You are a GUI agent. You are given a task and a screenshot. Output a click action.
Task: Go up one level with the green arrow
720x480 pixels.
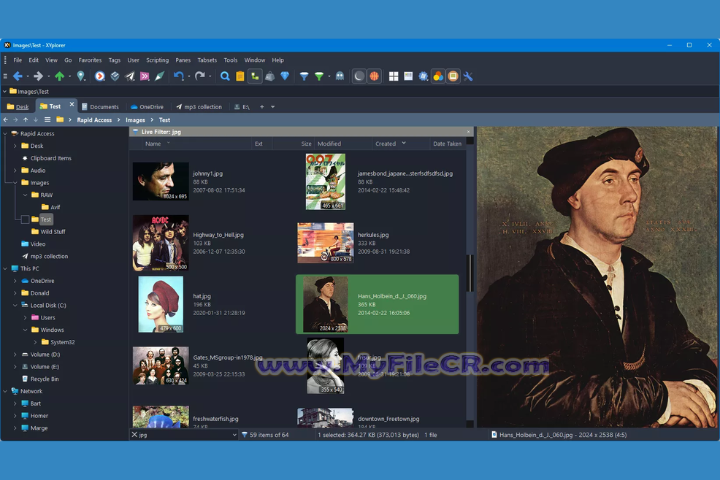(x=59, y=76)
